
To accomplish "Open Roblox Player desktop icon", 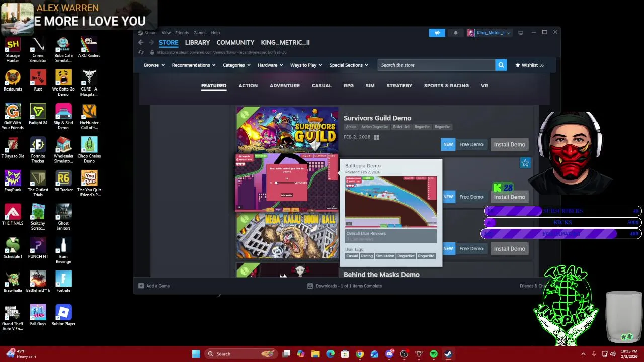I will pyautogui.click(x=63, y=315).
